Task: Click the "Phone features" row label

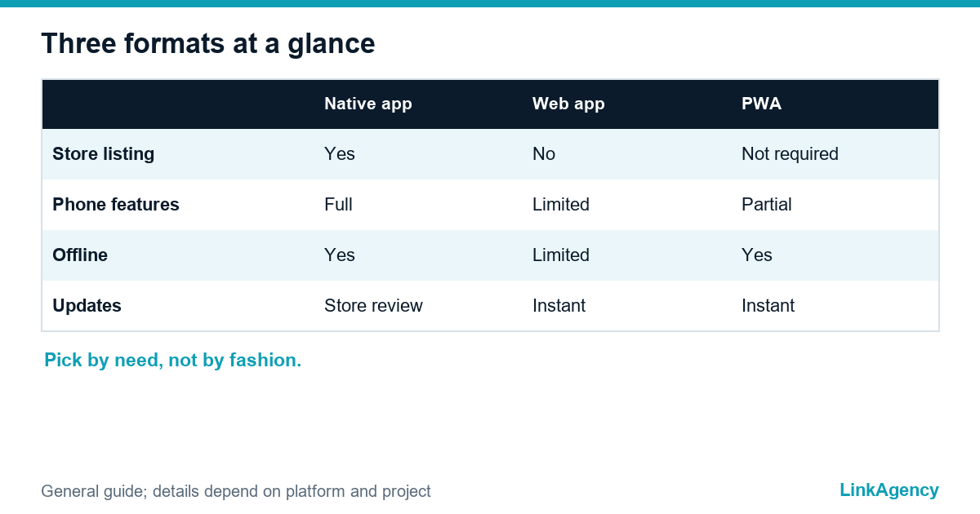Action: tap(116, 204)
